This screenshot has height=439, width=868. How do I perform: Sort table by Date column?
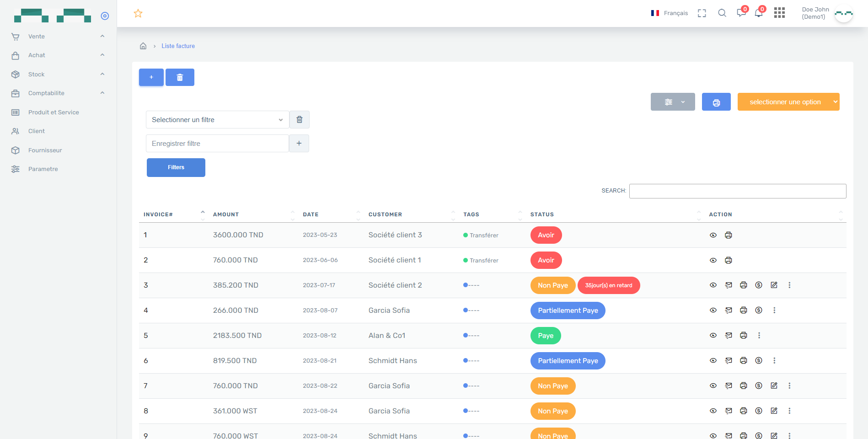[x=331, y=214]
